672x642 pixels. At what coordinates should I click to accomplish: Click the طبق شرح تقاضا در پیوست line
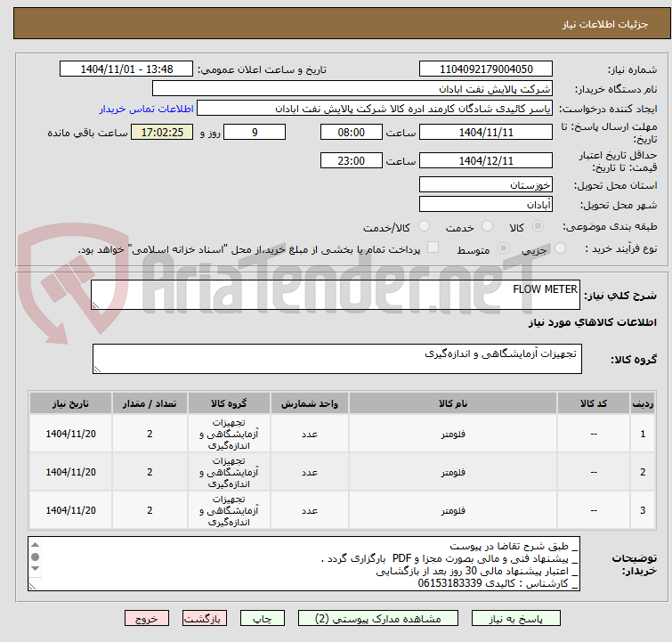tap(514, 547)
